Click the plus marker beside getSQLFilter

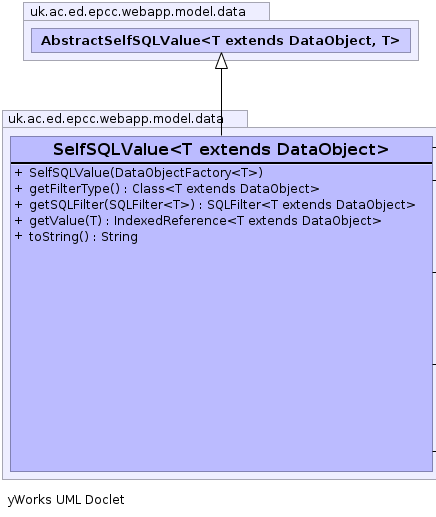tap(18, 204)
